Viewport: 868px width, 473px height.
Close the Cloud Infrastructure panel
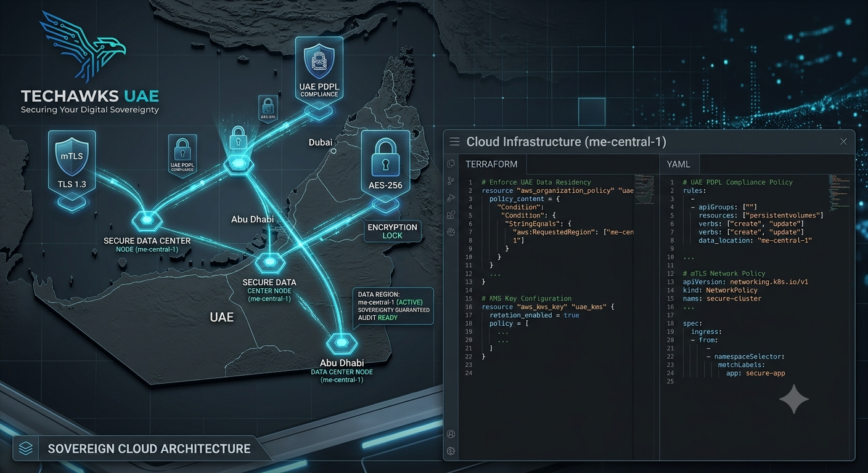tap(843, 142)
